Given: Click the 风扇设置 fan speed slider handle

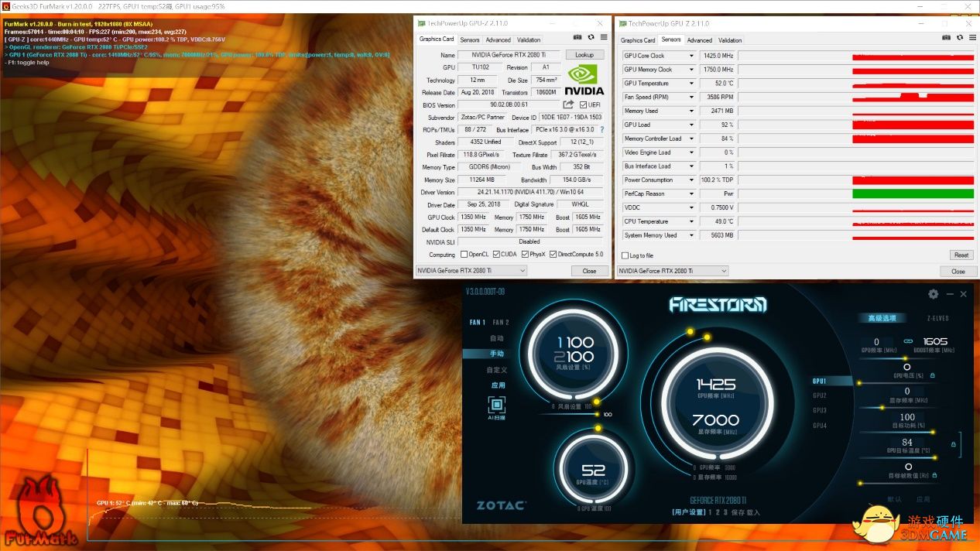Looking at the screenshot, I should click(597, 414).
